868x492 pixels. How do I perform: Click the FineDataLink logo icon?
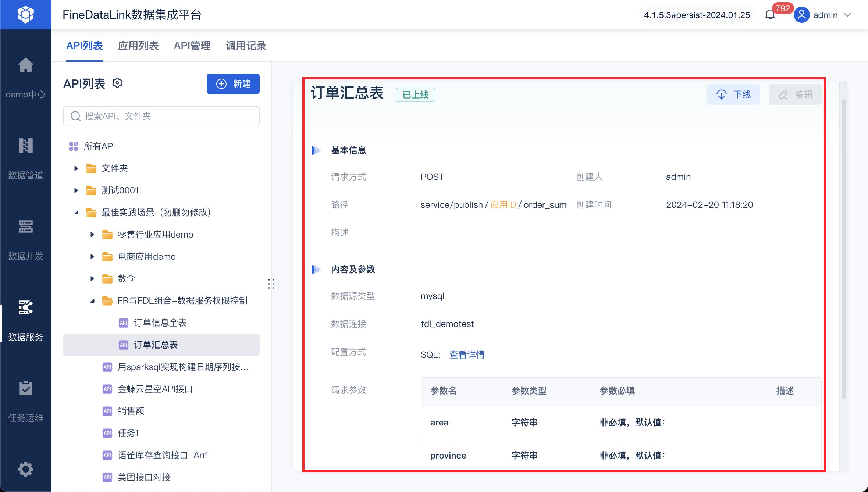coord(26,15)
